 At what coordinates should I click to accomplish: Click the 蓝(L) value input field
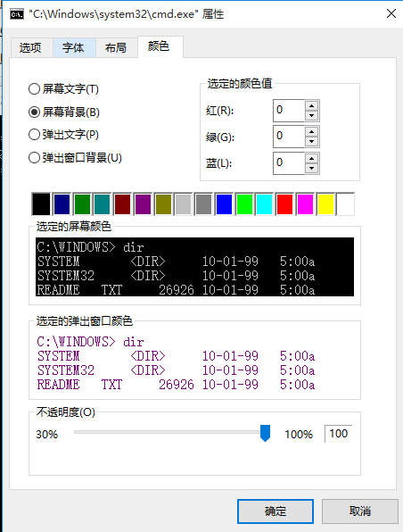(289, 163)
